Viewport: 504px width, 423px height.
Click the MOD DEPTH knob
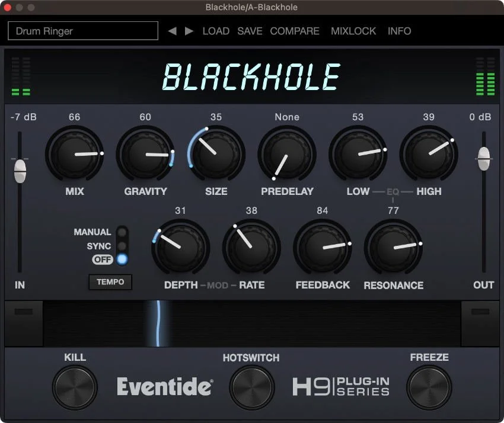[181, 248]
